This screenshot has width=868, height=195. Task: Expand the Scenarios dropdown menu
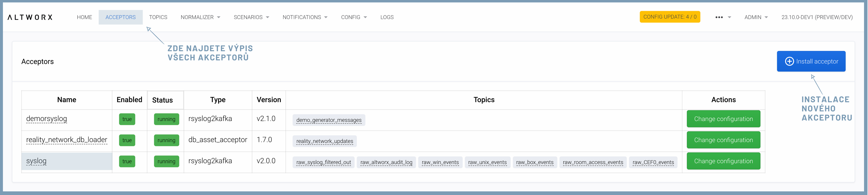251,17
